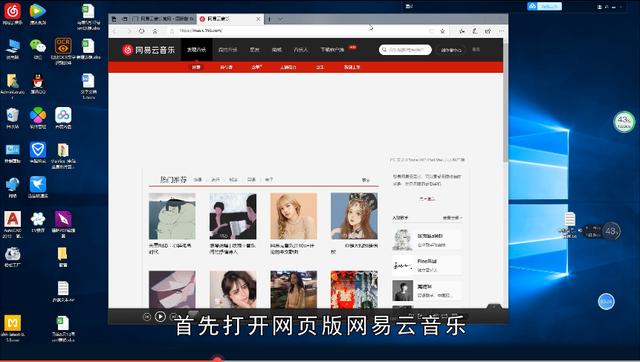Image resolution: width=640 pixels, height=362 pixels.
Task: Select the Word document on desktop
Action: [x=88, y=81]
